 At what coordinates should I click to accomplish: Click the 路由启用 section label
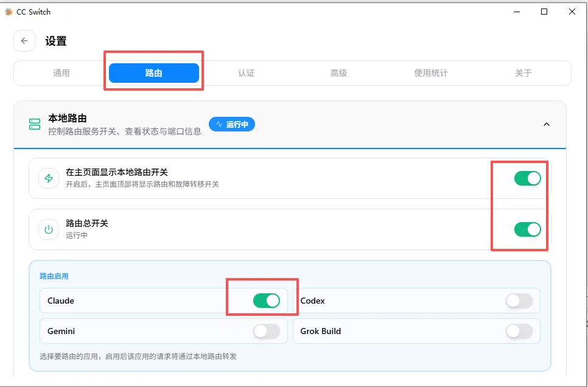pos(54,276)
